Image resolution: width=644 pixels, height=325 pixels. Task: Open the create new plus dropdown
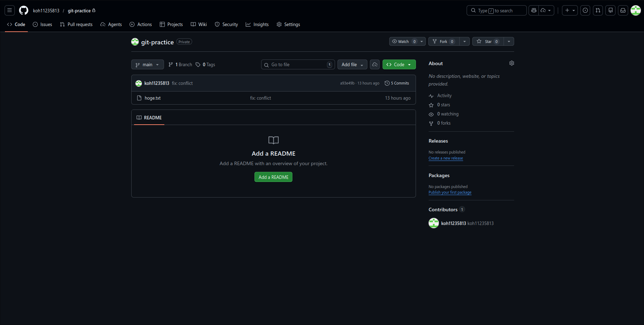pos(569,11)
